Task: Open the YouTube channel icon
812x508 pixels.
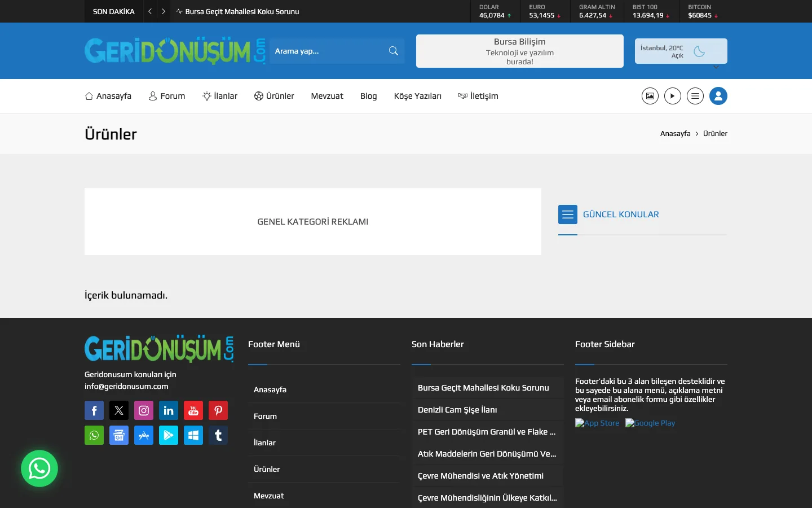Action: pos(193,410)
